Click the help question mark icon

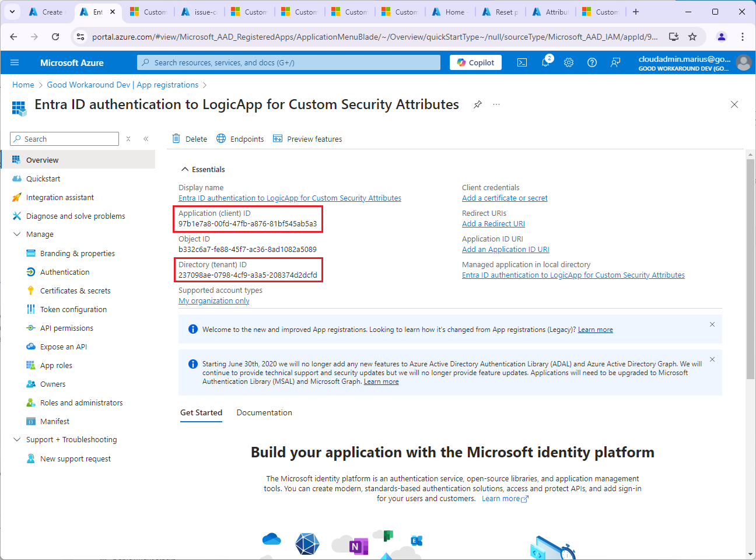pos(592,62)
